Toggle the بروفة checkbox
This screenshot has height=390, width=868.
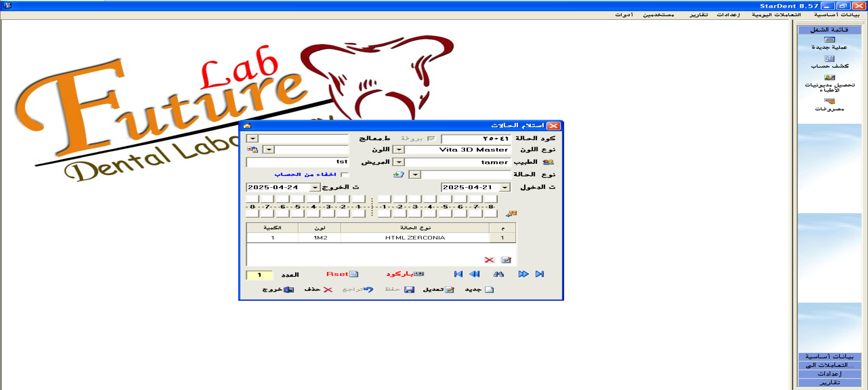(431, 138)
